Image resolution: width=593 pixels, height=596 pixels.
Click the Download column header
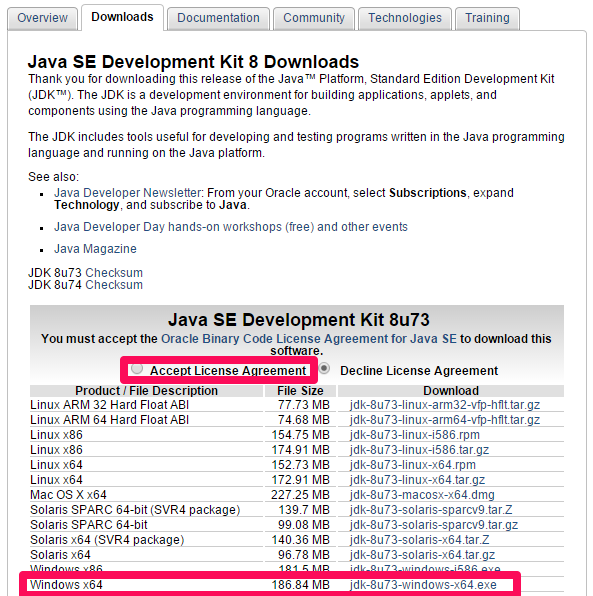(451, 391)
